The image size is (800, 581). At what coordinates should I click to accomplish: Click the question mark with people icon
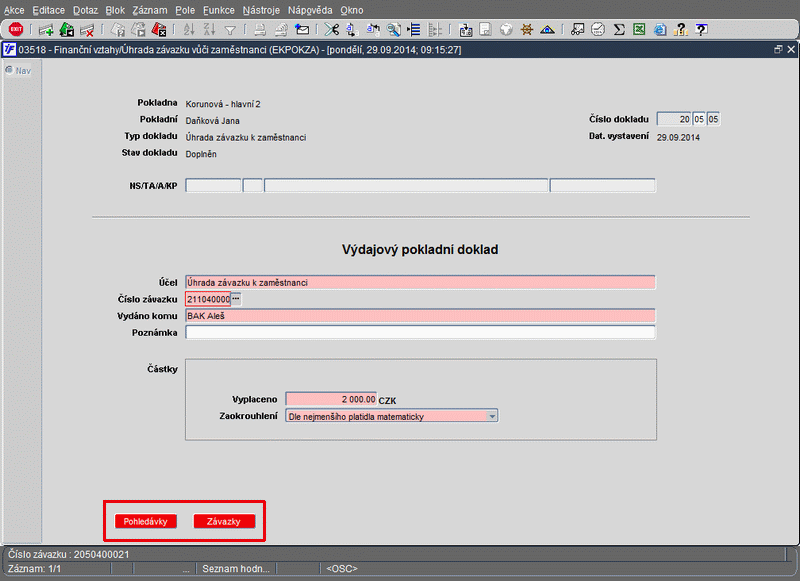point(681,30)
